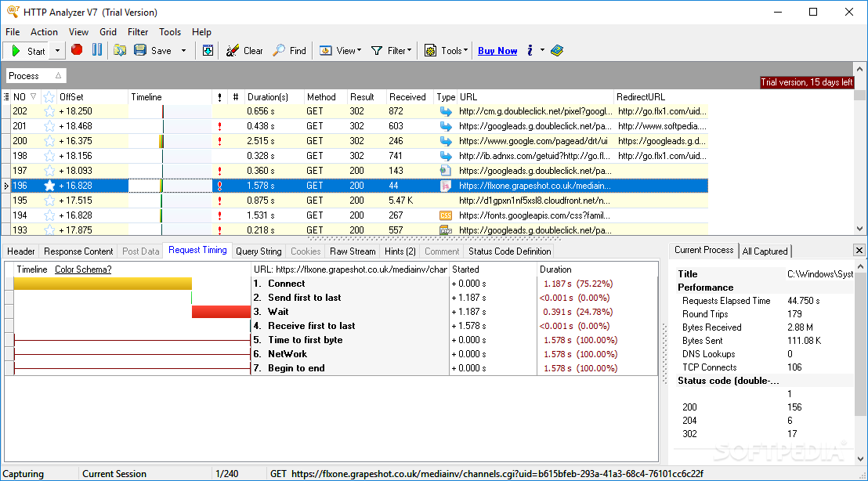Toggle the star for row 201

[x=49, y=126]
